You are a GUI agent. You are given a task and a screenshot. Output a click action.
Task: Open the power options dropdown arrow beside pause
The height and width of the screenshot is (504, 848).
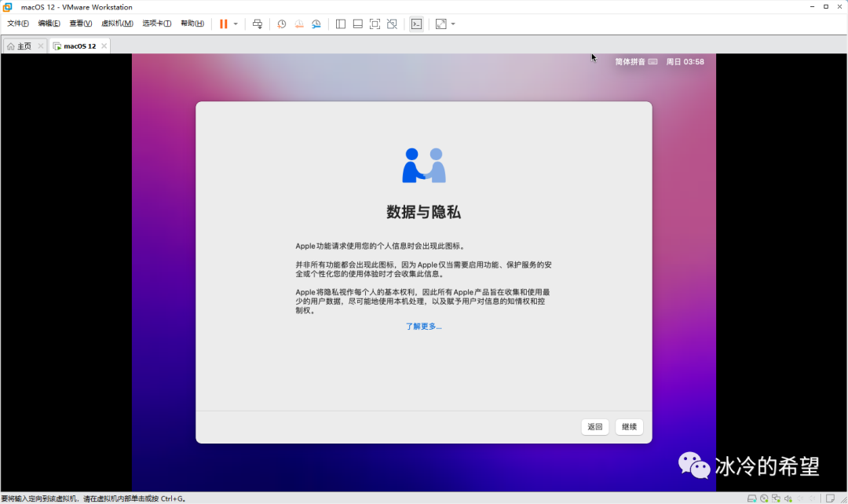pyautogui.click(x=236, y=24)
